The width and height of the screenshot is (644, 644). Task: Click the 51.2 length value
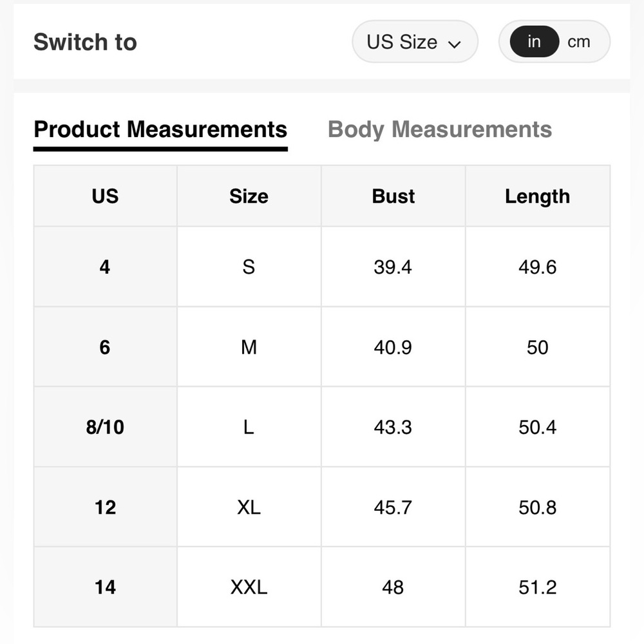pyautogui.click(x=537, y=587)
